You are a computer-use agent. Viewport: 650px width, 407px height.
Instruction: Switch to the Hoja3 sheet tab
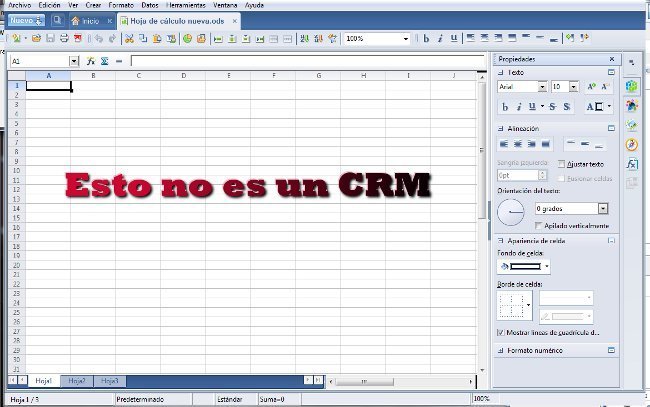pos(109,380)
